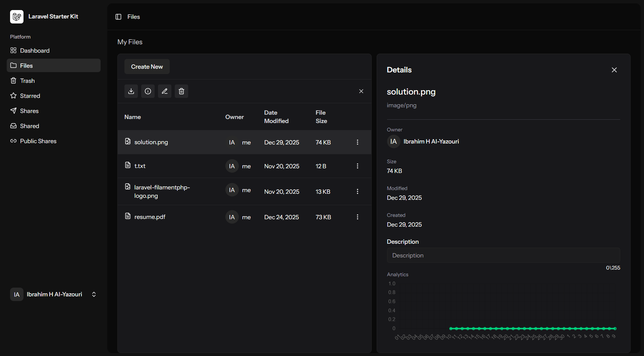Click the IA avatar in the t.txt row
The image size is (644, 356).
(x=232, y=166)
